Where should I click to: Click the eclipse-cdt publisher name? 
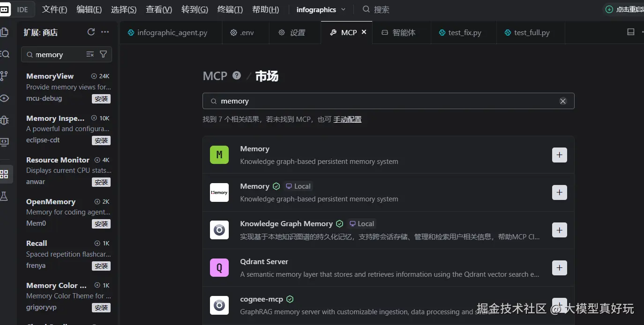point(43,140)
